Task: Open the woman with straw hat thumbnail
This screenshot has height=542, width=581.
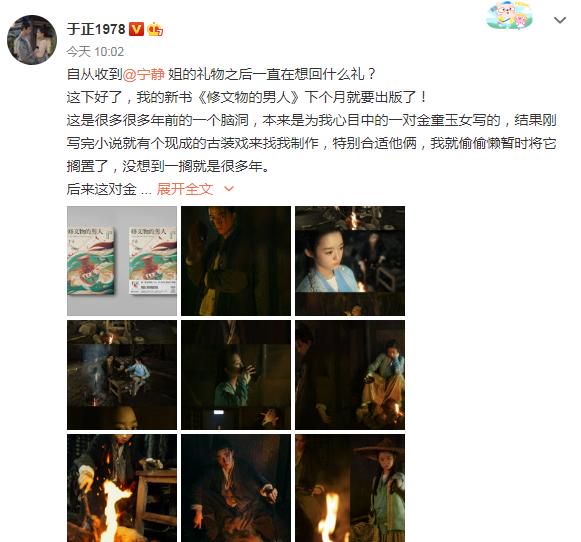Action: pos(350,488)
